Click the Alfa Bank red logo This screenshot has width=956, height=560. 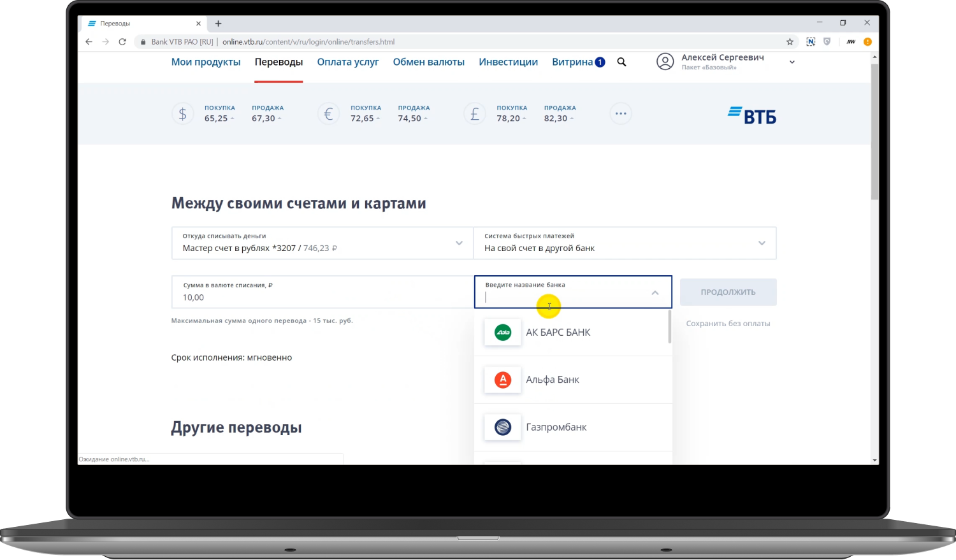[503, 380]
